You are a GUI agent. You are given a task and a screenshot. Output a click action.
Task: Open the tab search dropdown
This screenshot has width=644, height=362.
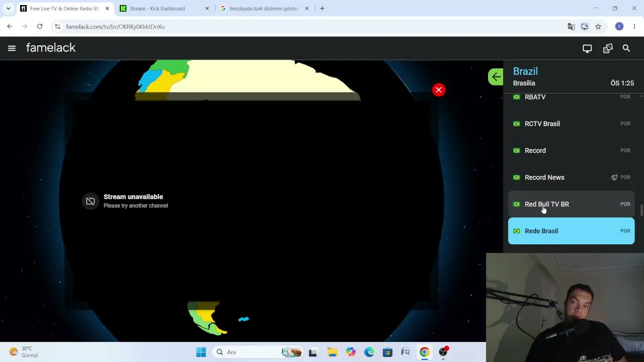[8, 9]
